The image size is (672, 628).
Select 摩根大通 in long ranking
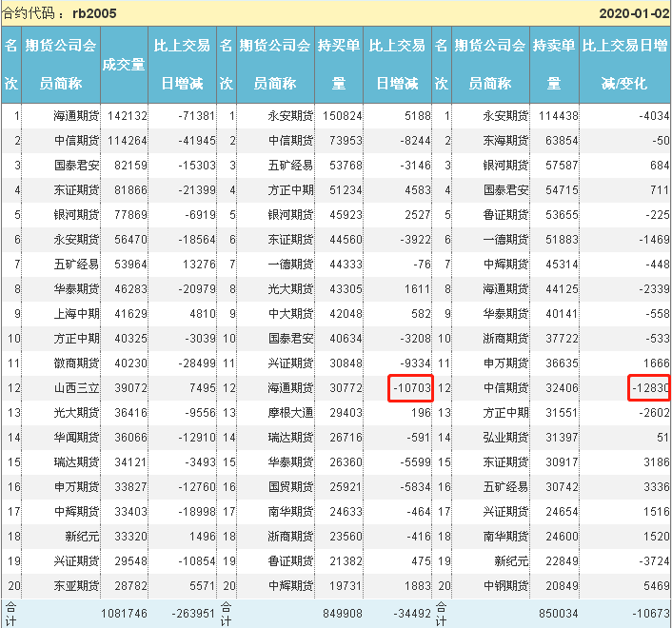291,413
